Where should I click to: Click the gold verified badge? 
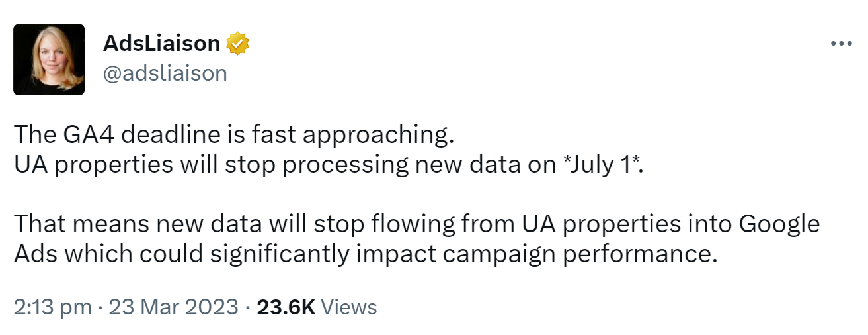click(237, 44)
